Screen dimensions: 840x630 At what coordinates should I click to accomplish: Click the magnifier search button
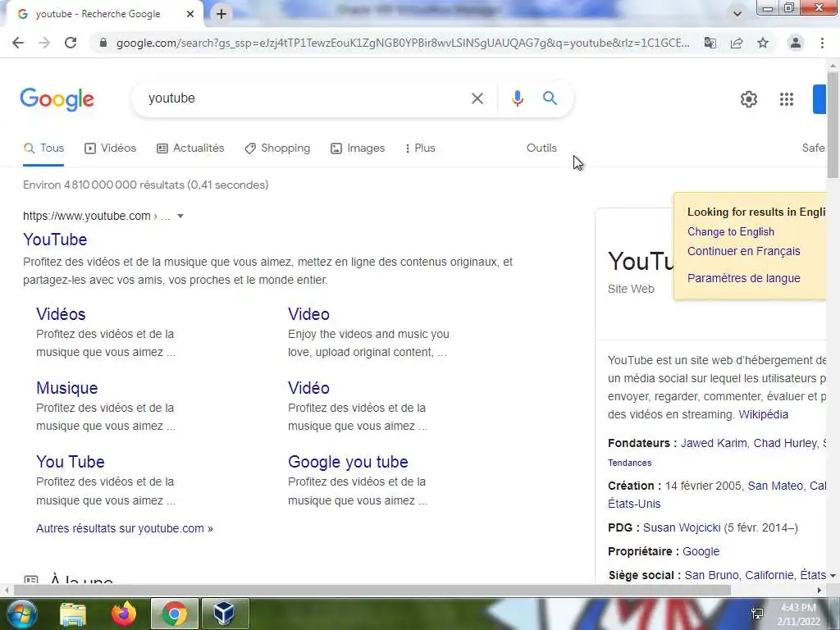(550, 98)
